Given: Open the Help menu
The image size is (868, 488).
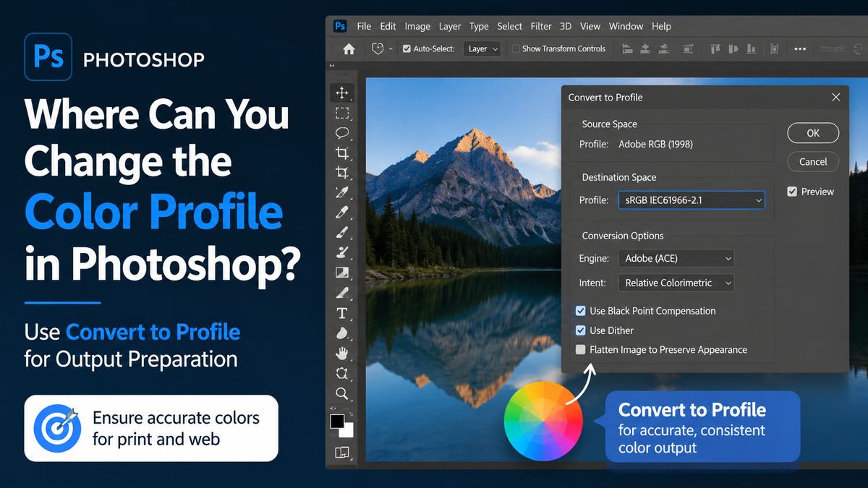Looking at the screenshot, I should tap(661, 26).
